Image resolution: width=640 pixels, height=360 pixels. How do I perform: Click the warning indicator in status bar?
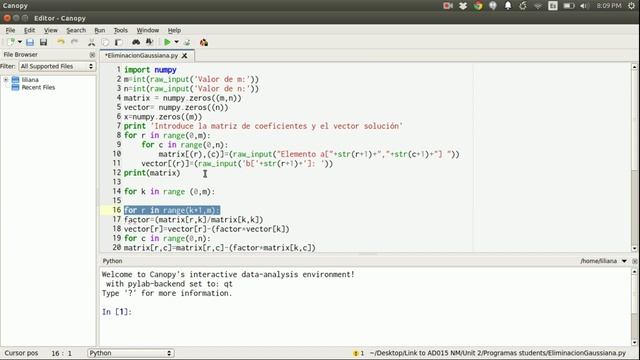click(x=358, y=353)
